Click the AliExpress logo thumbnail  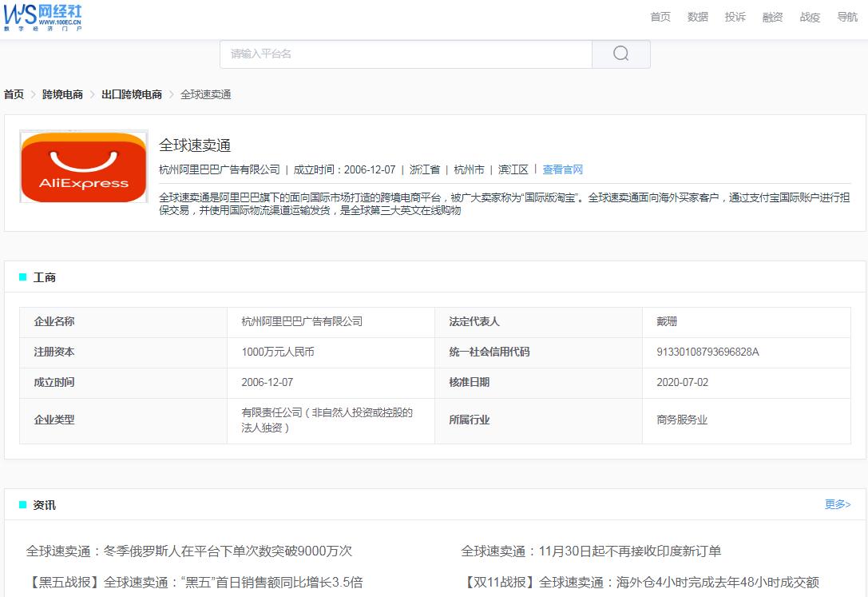click(83, 166)
